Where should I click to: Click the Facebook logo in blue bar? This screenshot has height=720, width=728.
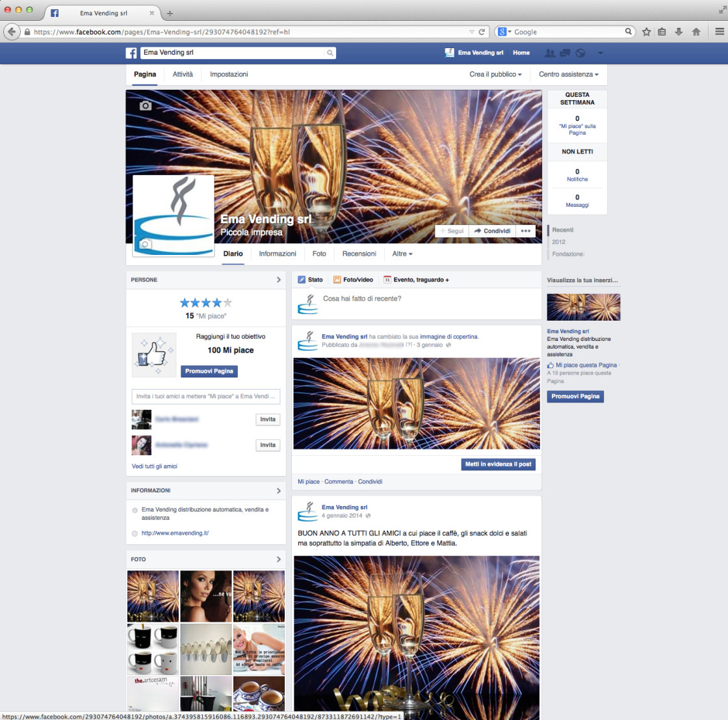click(x=131, y=53)
